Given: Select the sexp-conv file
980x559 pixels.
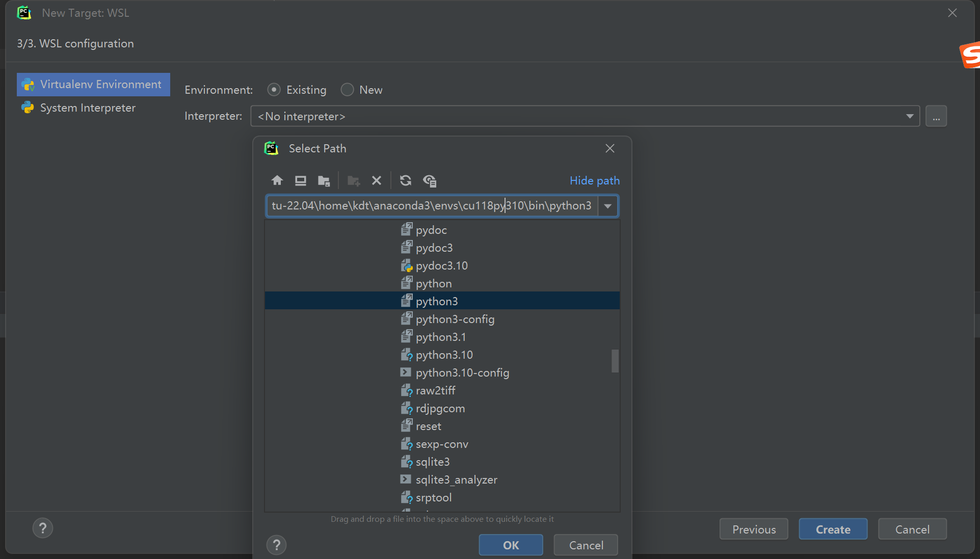Looking at the screenshot, I should (x=441, y=444).
